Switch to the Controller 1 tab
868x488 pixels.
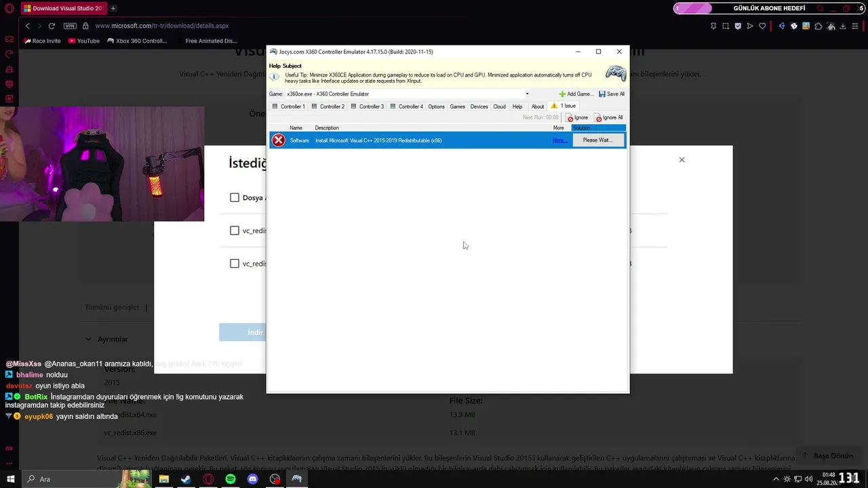point(289,106)
